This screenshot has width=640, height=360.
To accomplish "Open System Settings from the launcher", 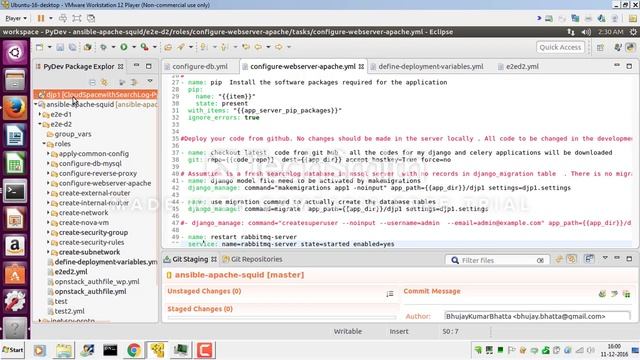I will point(15,302).
